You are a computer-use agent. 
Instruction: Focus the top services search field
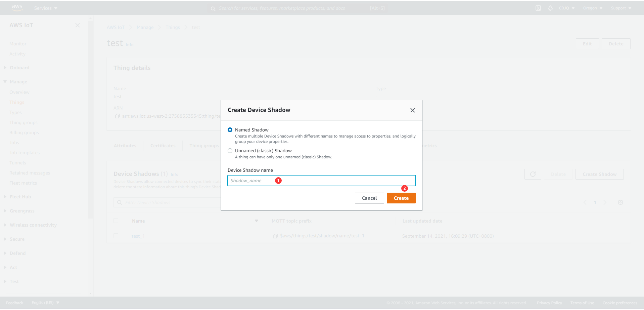click(297, 8)
